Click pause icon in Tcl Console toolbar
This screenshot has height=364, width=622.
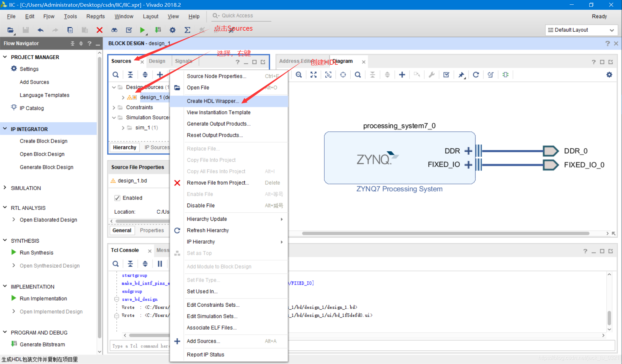160,264
